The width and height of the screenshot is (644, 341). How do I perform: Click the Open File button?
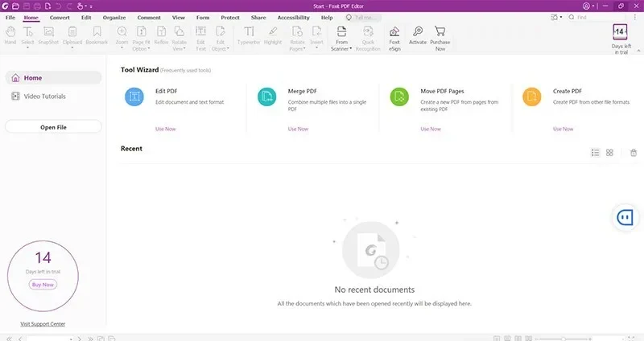tap(53, 127)
